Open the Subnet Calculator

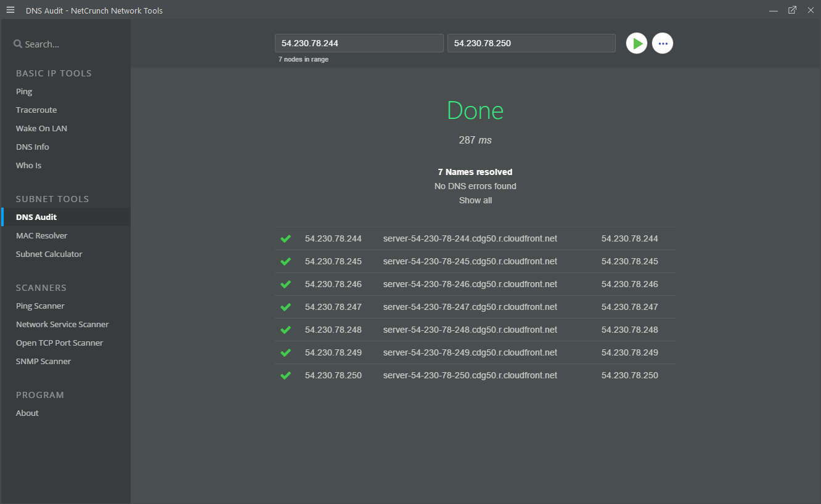(49, 254)
